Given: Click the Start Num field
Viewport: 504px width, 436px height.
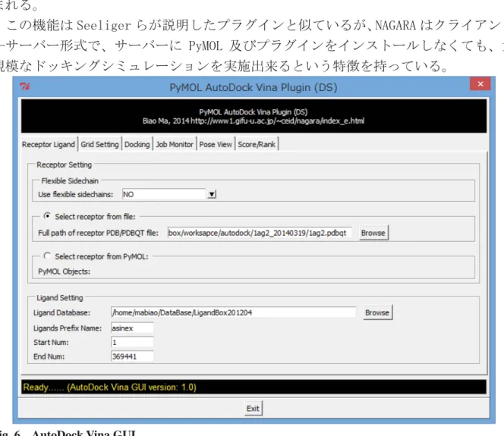Looking at the screenshot, I should [132, 342].
